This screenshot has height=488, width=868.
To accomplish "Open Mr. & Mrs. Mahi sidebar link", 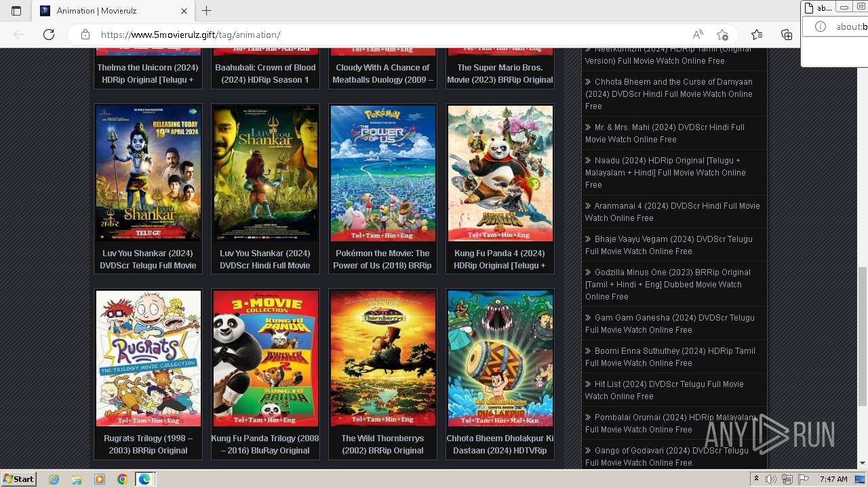I will [665, 134].
